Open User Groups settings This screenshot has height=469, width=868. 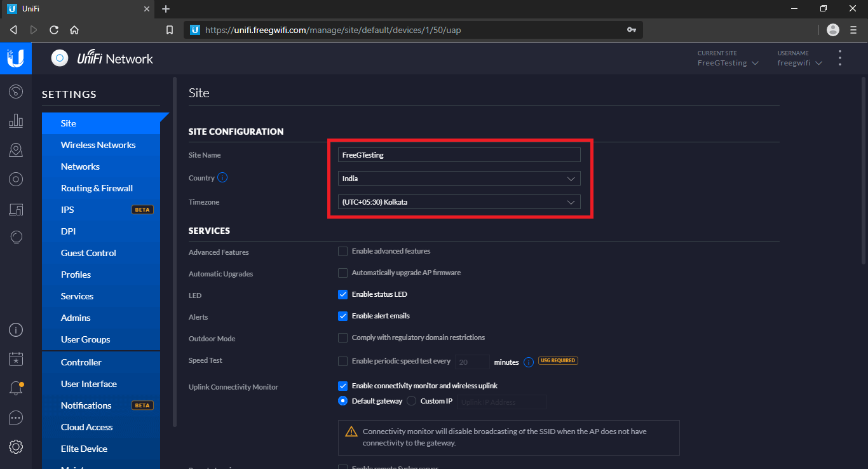click(101, 339)
